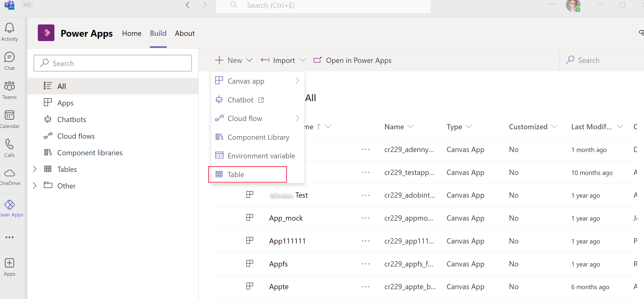The image size is (644, 299).
Task: Click the Canvas app menu icon
Action: click(220, 81)
